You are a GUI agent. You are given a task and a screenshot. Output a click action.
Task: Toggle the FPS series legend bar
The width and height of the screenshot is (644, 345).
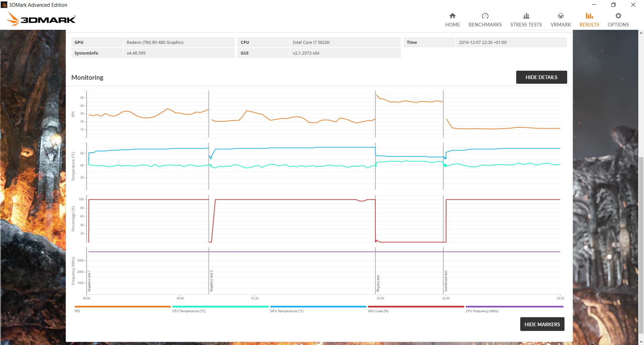click(122, 306)
